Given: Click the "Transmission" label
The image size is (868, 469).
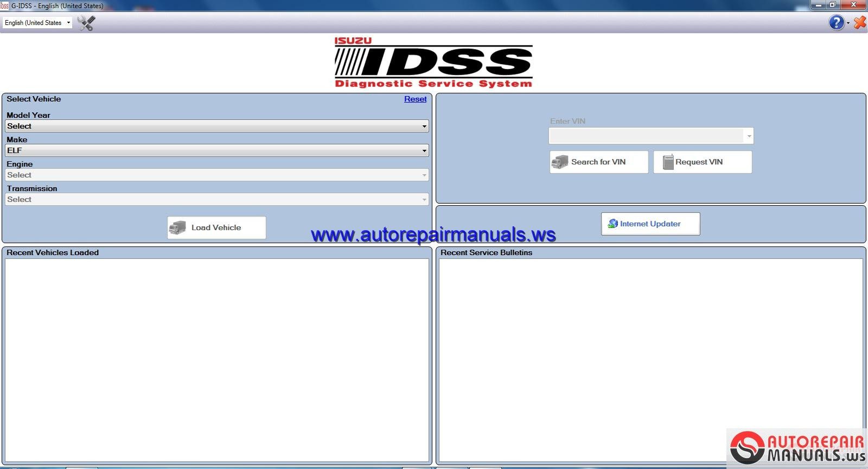Looking at the screenshot, I should 32,188.
